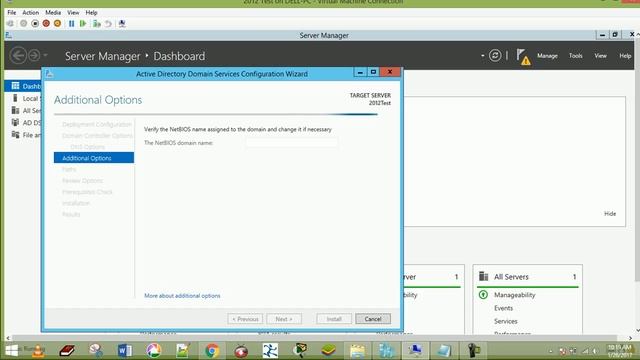Click the taskbar clock

coord(619,351)
